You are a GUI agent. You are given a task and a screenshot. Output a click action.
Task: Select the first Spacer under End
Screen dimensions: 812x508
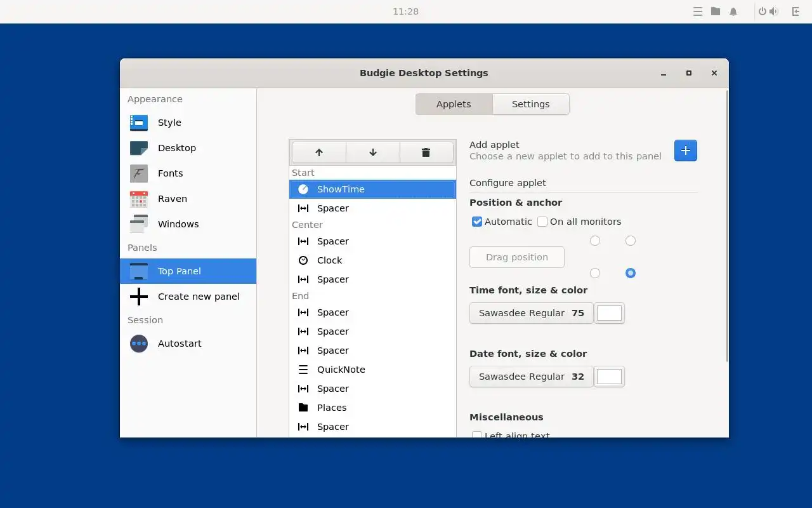pyautogui.click(x=372, y=312)
